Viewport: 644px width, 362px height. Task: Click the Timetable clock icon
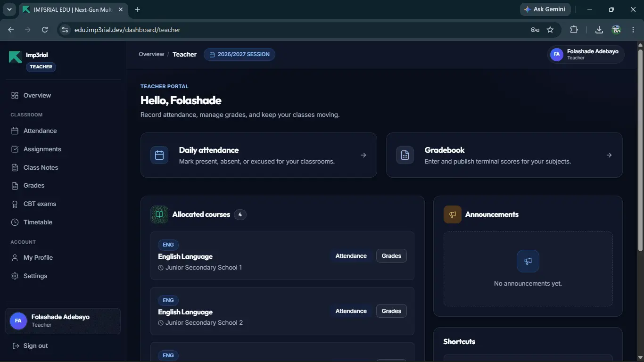click(15, 222)
